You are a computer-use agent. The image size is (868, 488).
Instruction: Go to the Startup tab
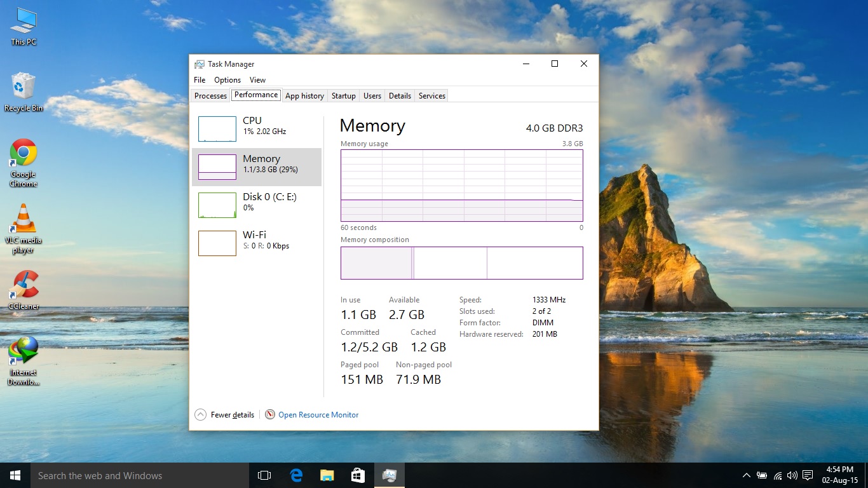tap(344, 96)
